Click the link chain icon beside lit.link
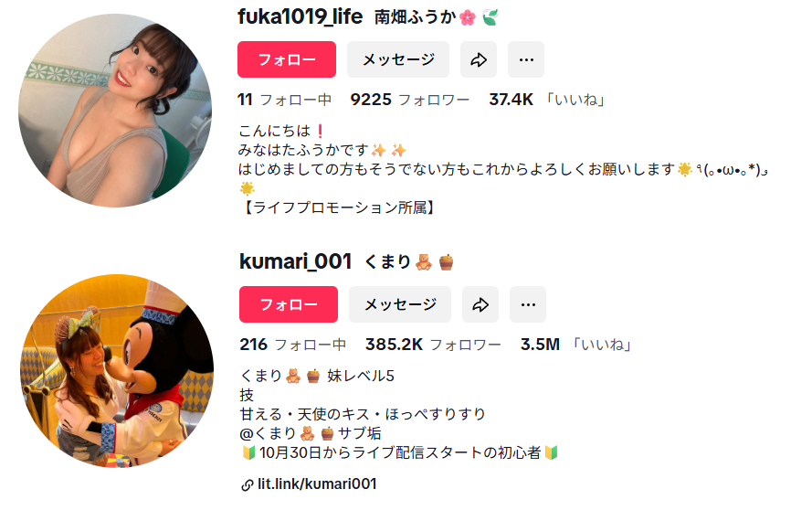 [247, 485]
